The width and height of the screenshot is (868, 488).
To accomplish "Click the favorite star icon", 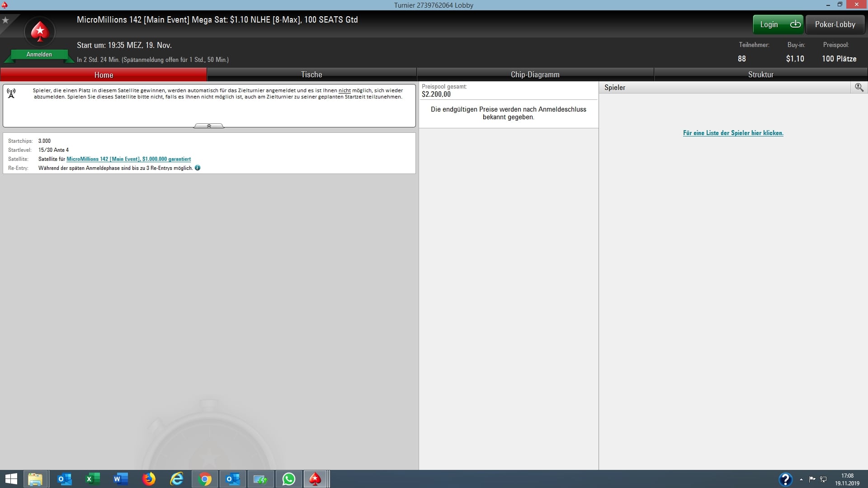I will pyautogui.click(x=5, y=20).
